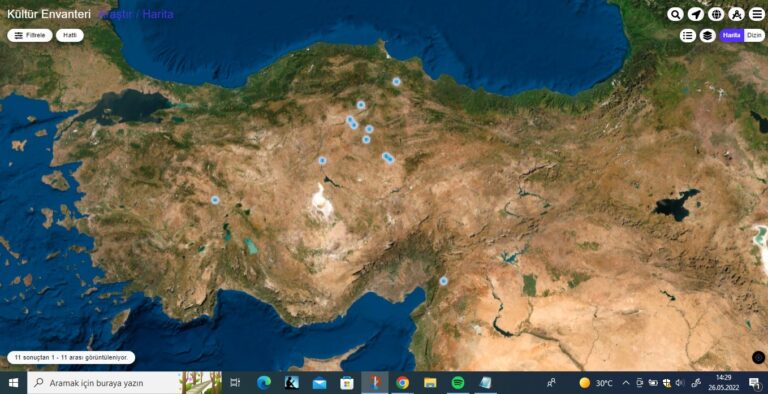Click the black circular map control button
Image resolution: width=768 pixels, height=394 pixels.
[x=758, y=358]
